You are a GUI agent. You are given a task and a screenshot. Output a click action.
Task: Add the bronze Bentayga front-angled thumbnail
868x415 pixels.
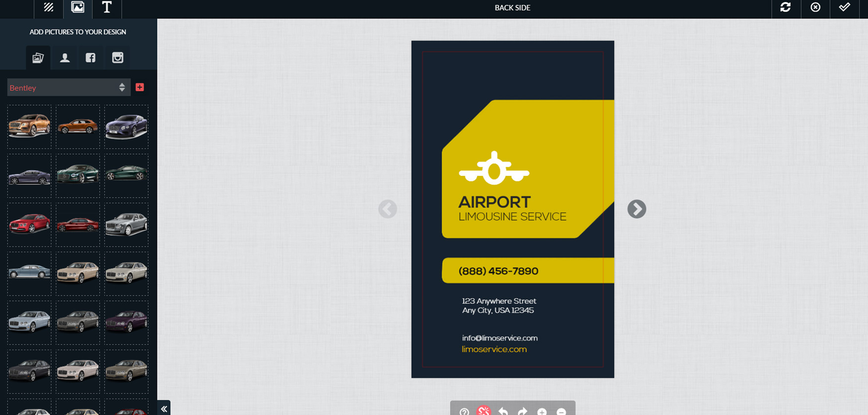pos(29,126)
